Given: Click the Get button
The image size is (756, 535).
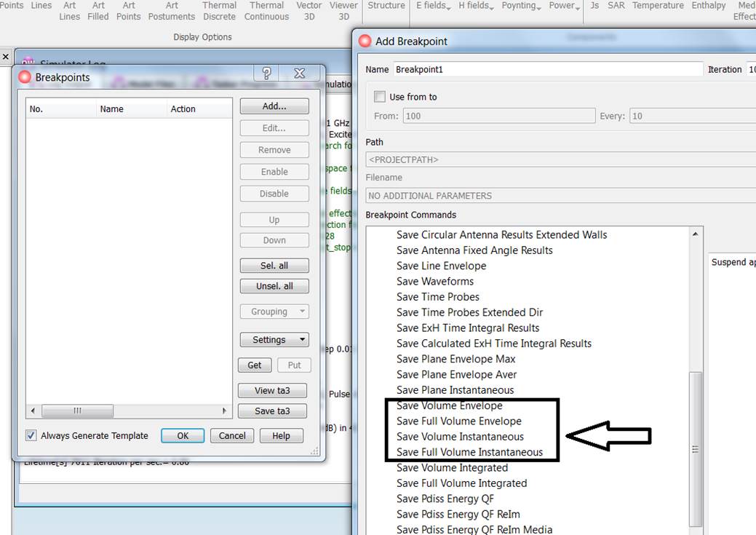Looking at the screenshot, I should click(x=255, y=365).
